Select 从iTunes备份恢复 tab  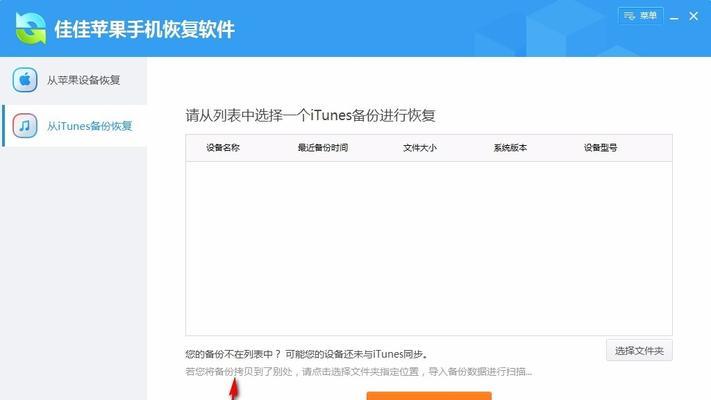[x=75, y=126]
